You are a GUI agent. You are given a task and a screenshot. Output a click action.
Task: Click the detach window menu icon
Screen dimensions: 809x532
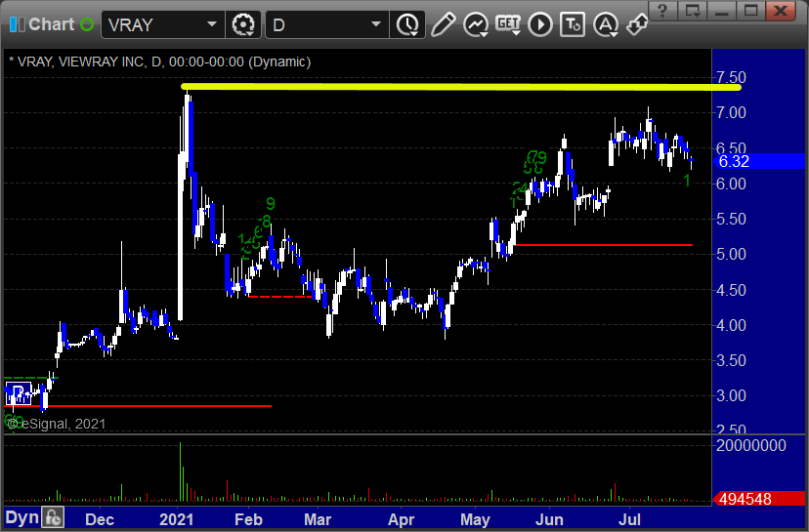[x=692, y=11]
